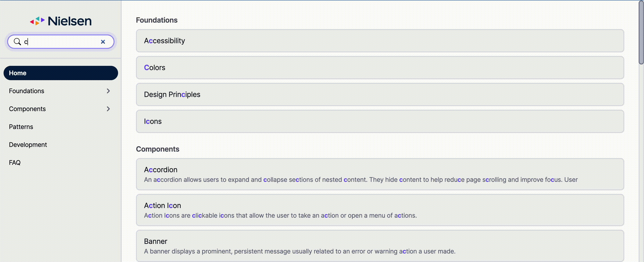The width and height of the screenshot is (644, 262).
Task: Click the Nielsen logo
Action: click(61, 21)
